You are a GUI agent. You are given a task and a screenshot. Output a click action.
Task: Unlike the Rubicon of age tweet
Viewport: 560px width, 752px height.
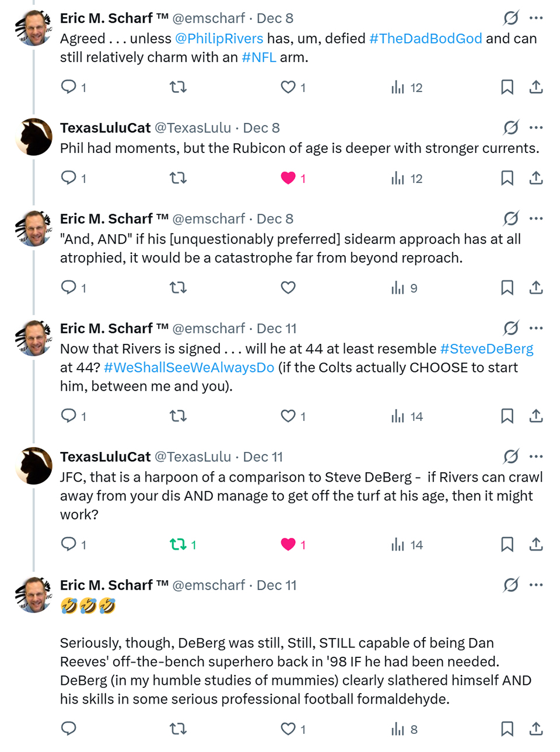pyautogui.click(x=288, y=178)
